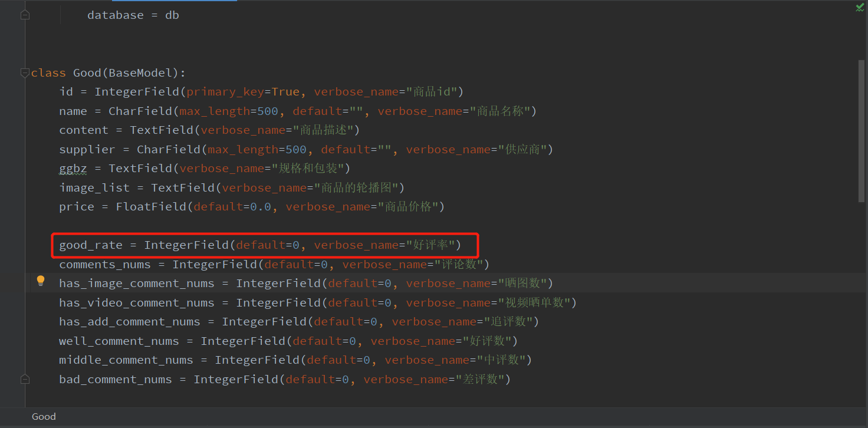Screen dimensions: 868x428
Task: Click the vertical editor scrollbar thumb
Action: pos(862,131)
